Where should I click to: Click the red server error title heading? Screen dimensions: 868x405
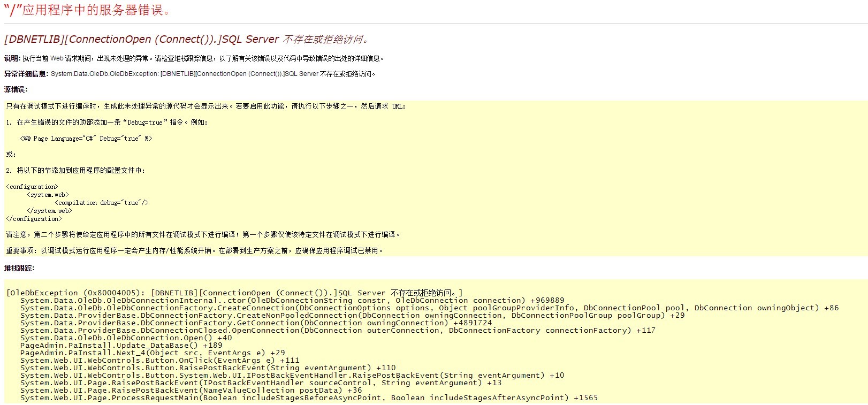click(x=88, y=10)
